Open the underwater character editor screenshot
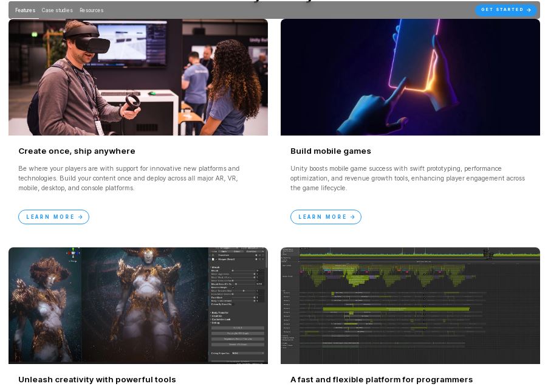This screenshot has height=392, width=548. (x=138, y=306)
